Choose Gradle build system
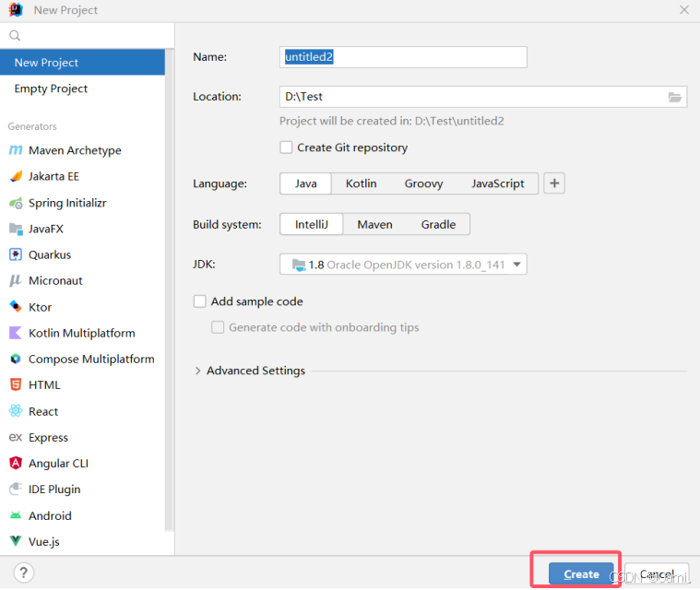Screen dimensions: 700x590 [438, 224]
